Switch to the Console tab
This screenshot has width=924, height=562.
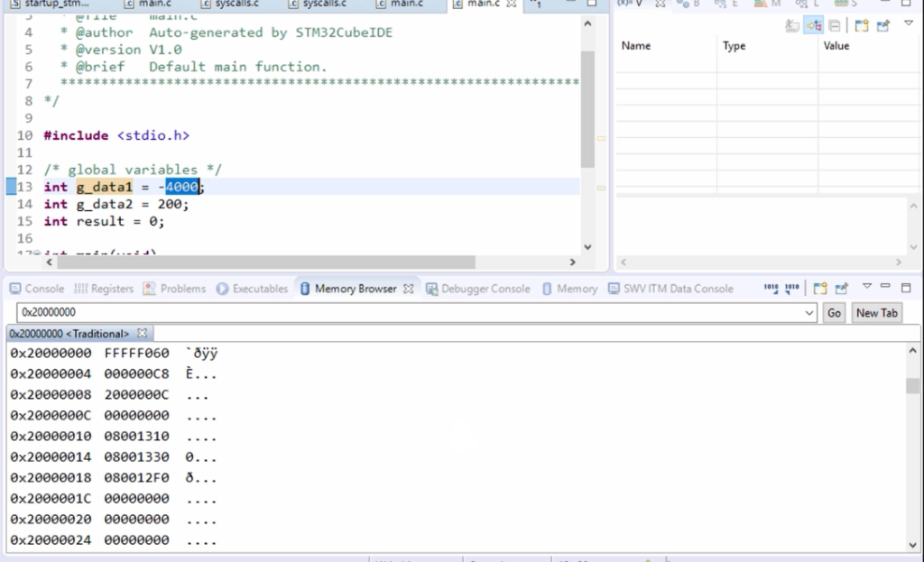pos(36,289)
